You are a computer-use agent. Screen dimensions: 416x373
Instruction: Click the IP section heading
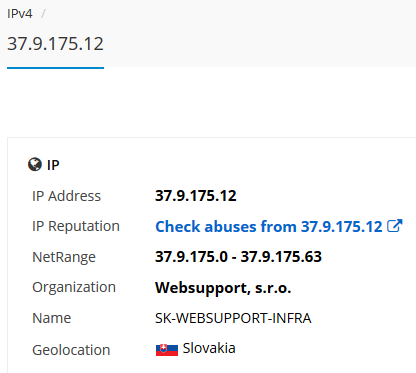pos(53,165)
